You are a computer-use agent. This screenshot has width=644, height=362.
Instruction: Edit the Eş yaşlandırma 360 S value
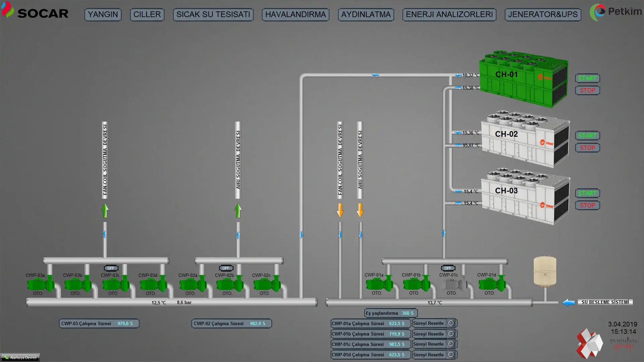click(x=407, y=313)
